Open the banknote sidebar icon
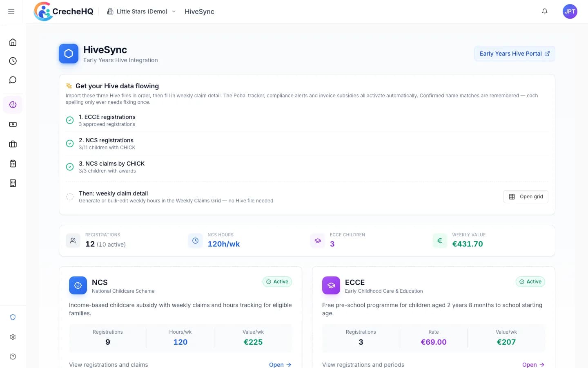This screenshot has width=588, height=368. pos(13,124)
